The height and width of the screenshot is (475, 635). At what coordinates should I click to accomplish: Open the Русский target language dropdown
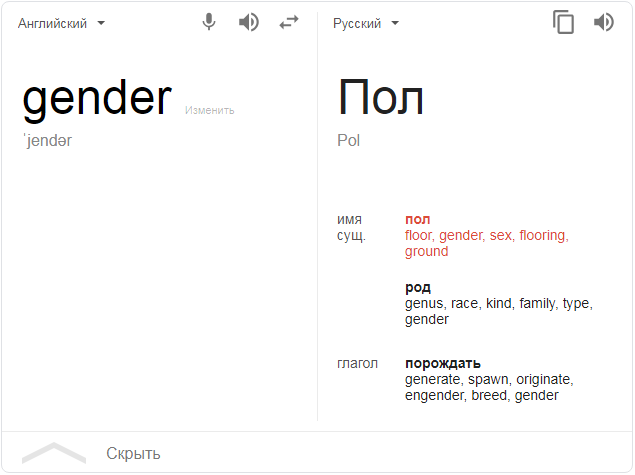(366, 23)
